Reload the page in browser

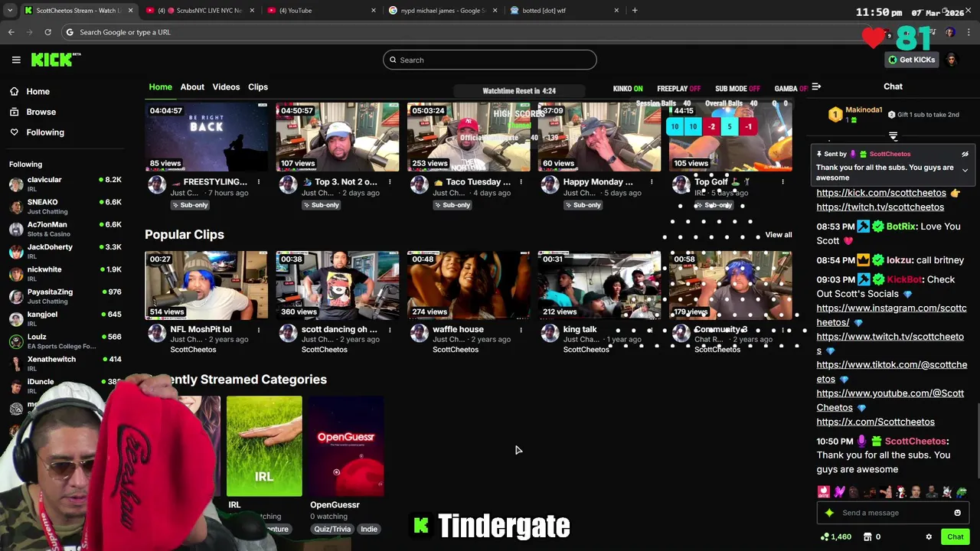point(47,32)
